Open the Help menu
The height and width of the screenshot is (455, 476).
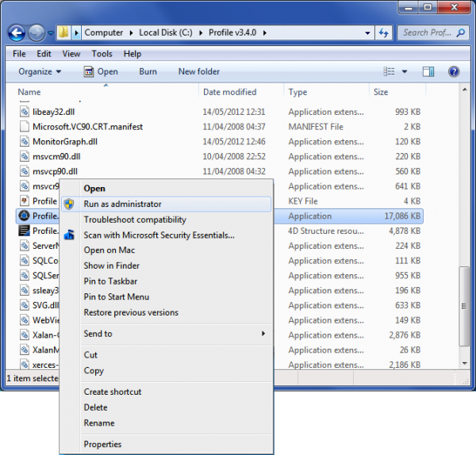click(132, 54)
